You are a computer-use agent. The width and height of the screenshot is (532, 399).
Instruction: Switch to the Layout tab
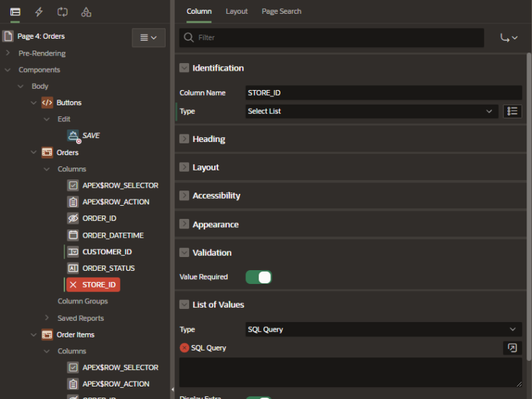click(x=236, y=11)
